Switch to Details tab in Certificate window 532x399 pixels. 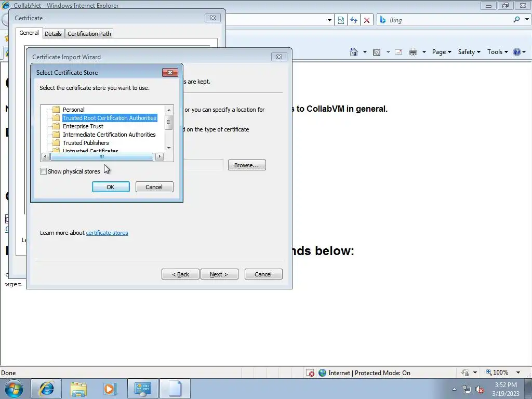pyautogui.click(x=54, y=34)
